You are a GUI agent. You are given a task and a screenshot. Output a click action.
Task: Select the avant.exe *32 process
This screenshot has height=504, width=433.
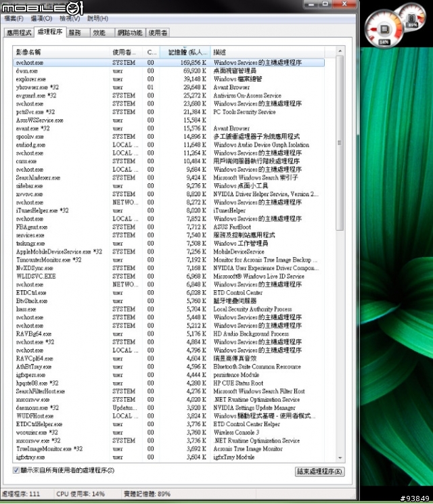(168, 129)
